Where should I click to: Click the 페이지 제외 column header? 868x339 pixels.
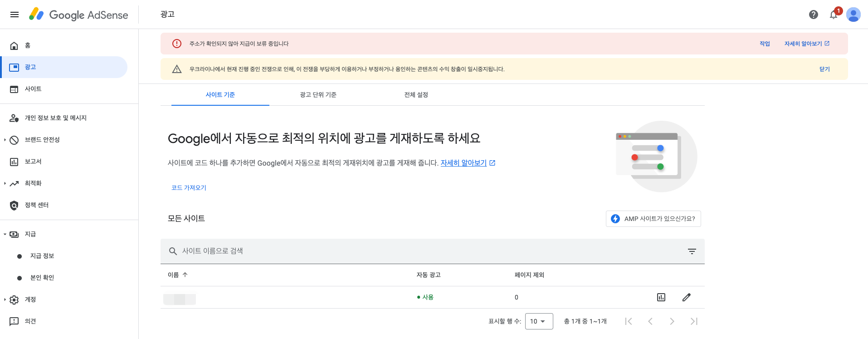coord(529,275)
